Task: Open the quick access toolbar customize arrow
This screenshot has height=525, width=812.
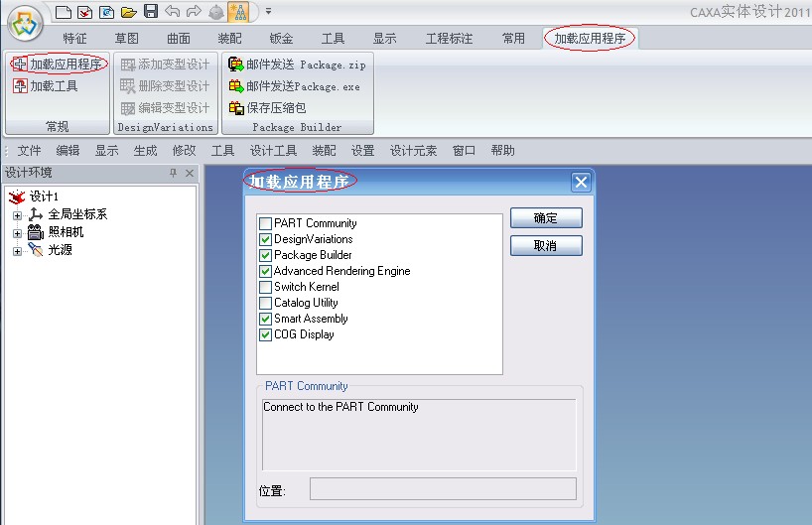Action: pyautogui.click(x=268, y=11)
